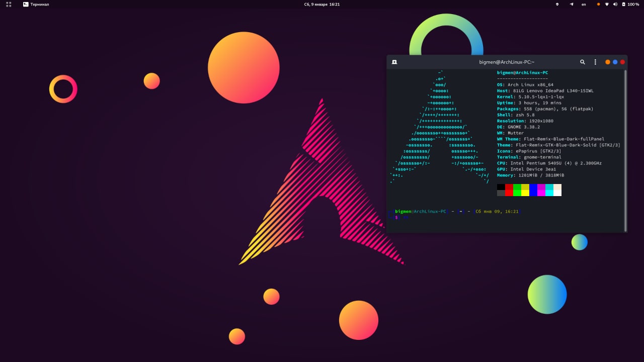
Task: Click the 'WM: Mutter' line
Action: 510,133
